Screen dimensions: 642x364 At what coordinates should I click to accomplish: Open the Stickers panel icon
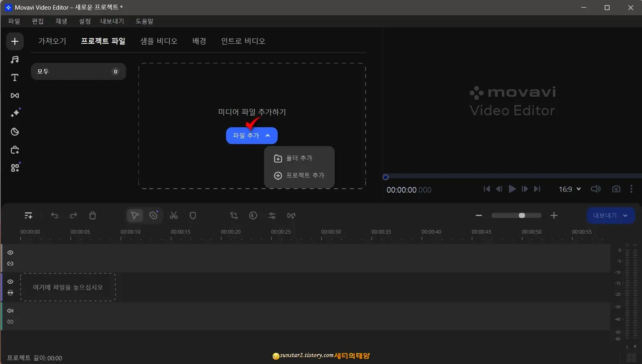click(15, 132)
